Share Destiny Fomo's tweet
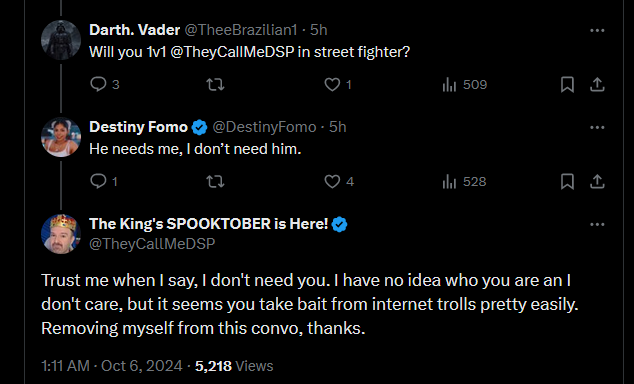The width and height of the screenshot is (634, 384). pyautogui.click(x=597, y=181)
